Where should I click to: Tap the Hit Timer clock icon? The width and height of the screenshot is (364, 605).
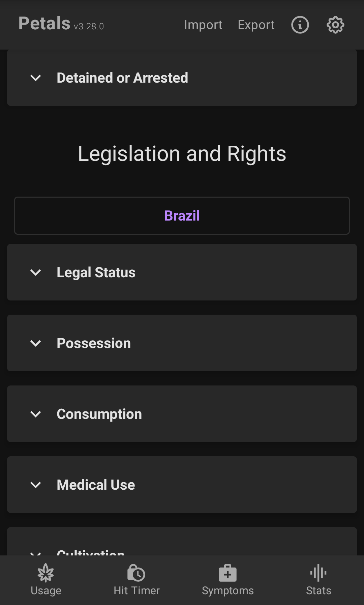[136, 573]
